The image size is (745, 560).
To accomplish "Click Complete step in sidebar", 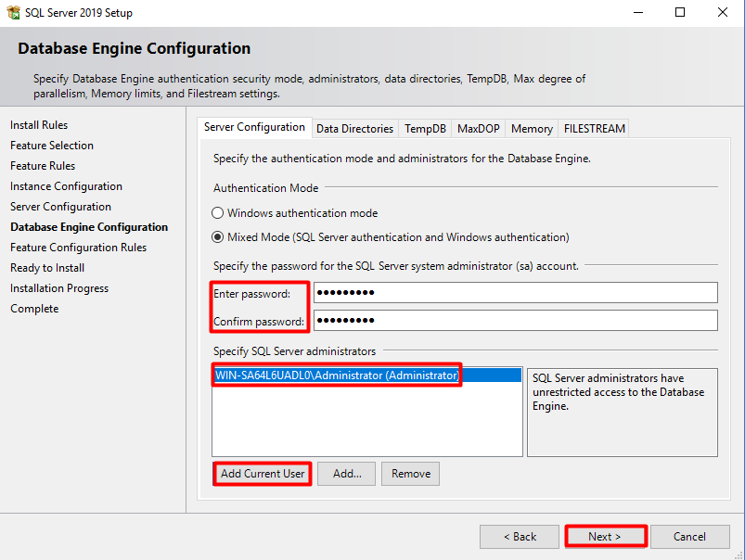I will point(34,309).
